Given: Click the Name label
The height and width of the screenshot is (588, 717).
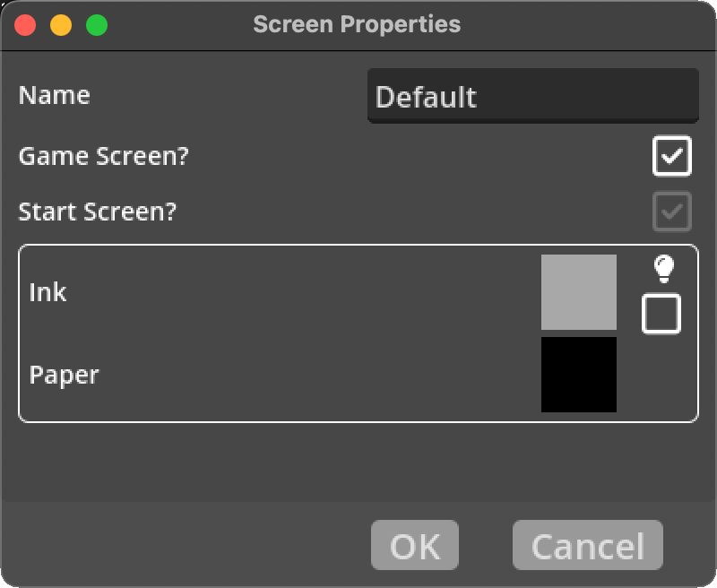Looking at the screenshot, I should 55,95.
